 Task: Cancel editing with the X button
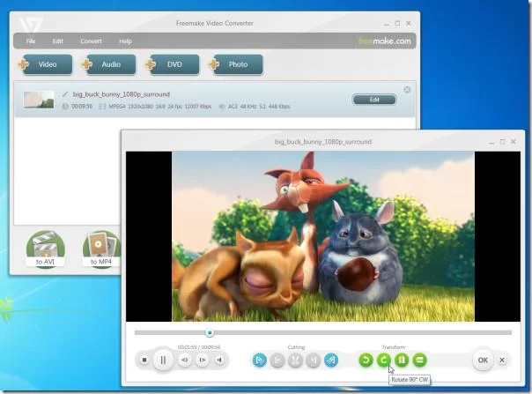[x=502, y=360]
